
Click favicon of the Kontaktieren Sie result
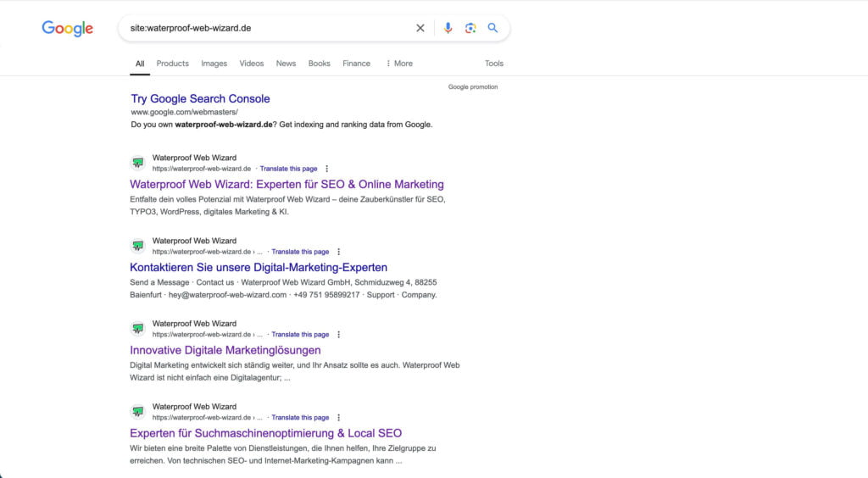coord(138,246)
